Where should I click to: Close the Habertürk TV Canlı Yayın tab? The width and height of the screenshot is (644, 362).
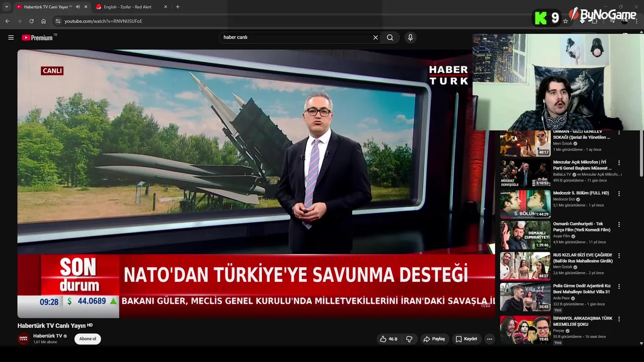point(86,7)
